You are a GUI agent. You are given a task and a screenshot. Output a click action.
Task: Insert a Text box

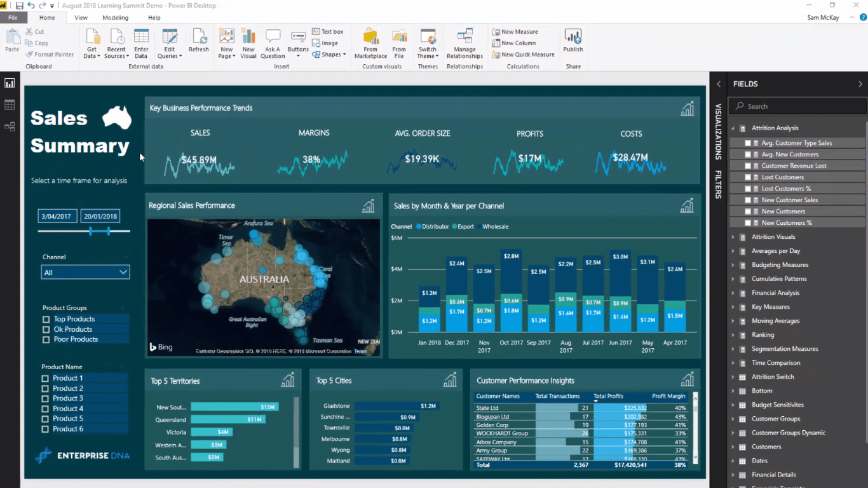coord(328,32)
